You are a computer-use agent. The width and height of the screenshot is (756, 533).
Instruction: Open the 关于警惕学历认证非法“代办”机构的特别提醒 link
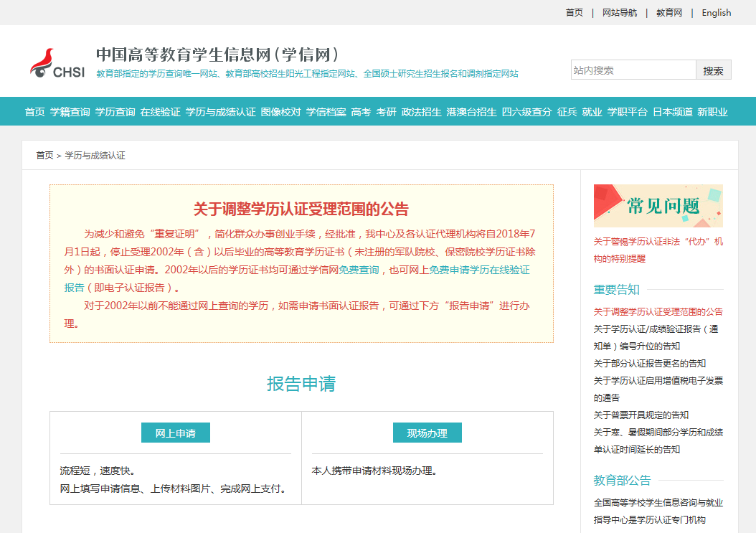[658, 250]
